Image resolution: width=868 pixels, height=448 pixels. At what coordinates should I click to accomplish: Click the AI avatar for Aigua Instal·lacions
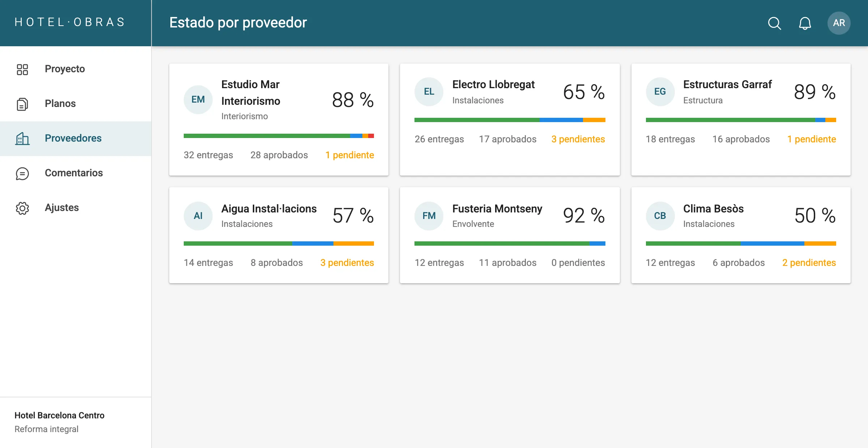coord(198,216)
